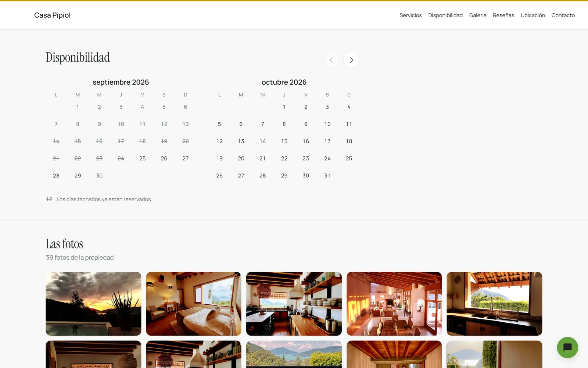The height and width of the screenshot is (368, 588).
Task: Open the chat bubble widget
Action: 567,347
